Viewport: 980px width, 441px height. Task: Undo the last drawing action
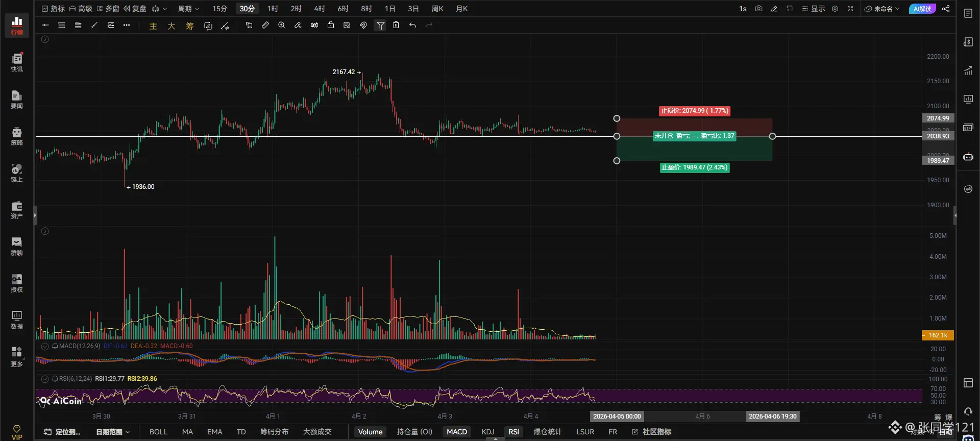tap(412, 25)
